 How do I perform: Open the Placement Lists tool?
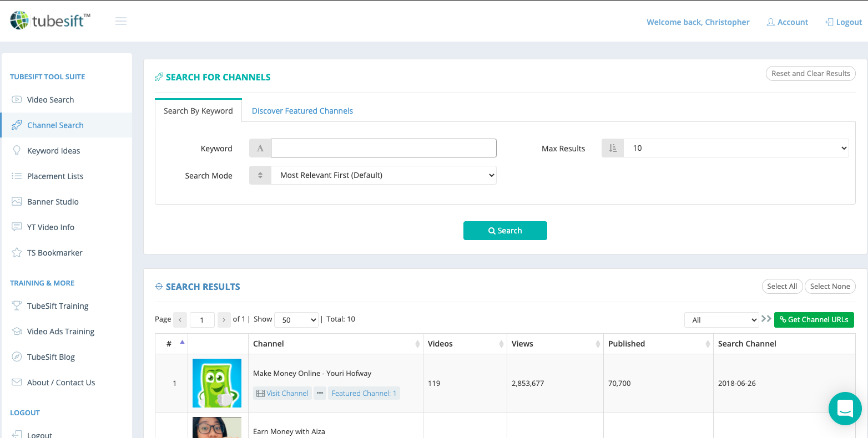tap(55, 176)
